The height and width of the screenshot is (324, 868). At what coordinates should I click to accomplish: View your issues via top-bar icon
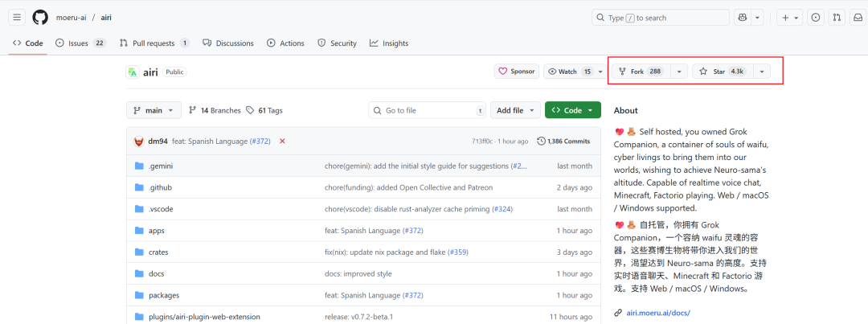[x=816, y=18]
